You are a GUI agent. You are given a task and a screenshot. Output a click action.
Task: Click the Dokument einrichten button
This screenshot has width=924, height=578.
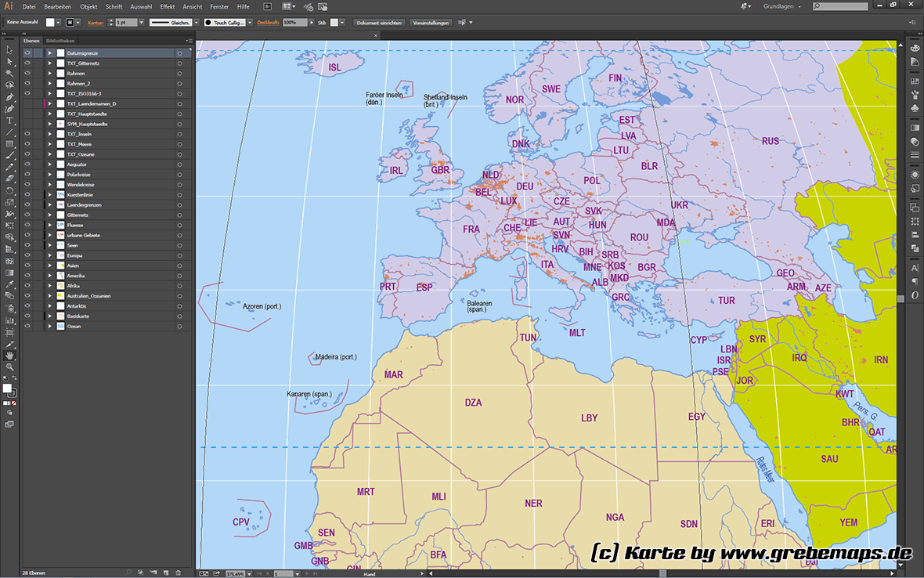(378, 23)
